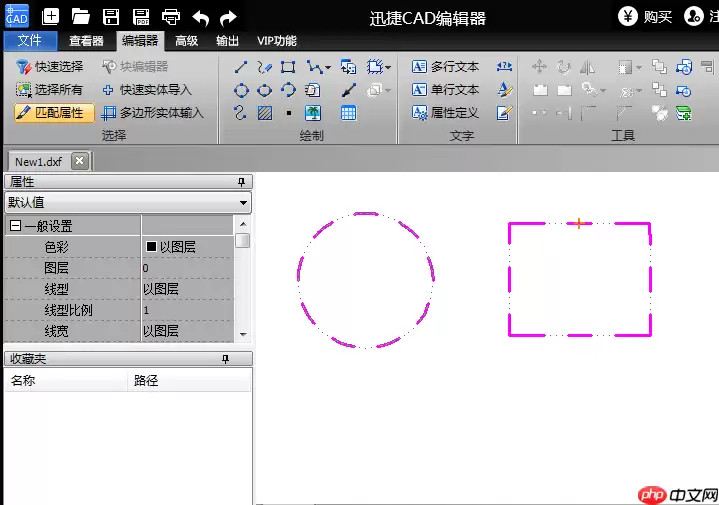Click the Save floppy disk icon
Viewport: 719px width, 505px height.
coord(111,16)
